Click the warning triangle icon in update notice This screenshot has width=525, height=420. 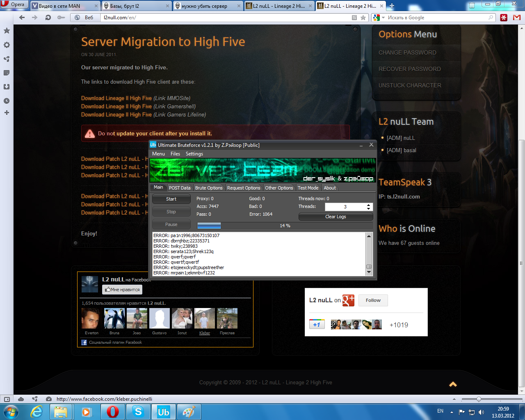click(x=90, y=133)
